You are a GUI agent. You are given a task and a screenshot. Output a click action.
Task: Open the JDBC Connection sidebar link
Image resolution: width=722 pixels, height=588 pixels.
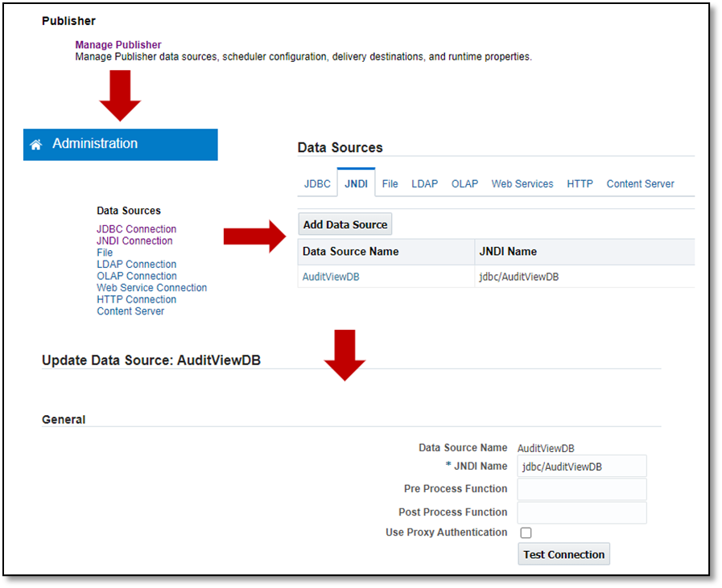(136, 229)
